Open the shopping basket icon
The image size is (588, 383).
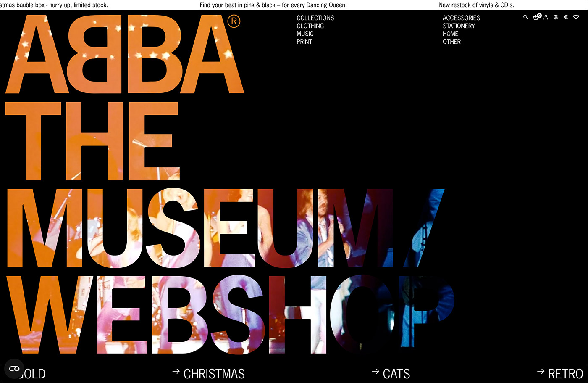click(536, 17)
